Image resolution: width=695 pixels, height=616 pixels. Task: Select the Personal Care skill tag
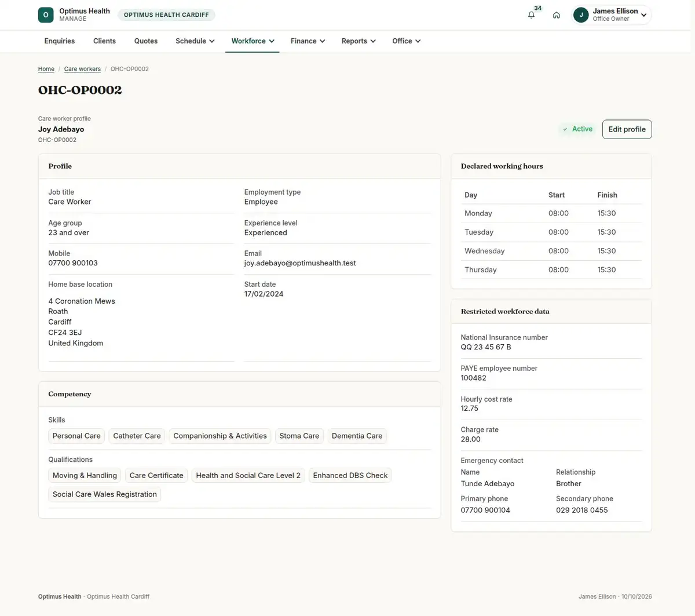pyautogui.click(x=76, y=436)
